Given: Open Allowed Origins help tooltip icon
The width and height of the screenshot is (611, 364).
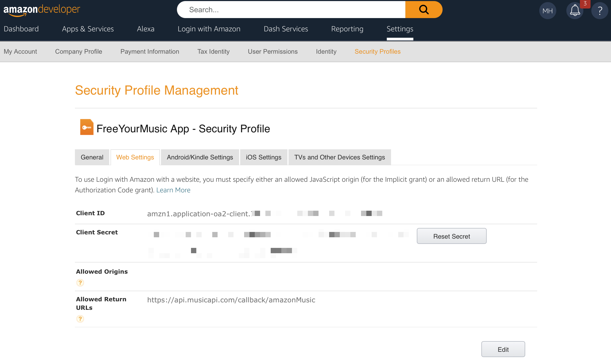Looking at the screenshot, I should click(x=80, y=283).
